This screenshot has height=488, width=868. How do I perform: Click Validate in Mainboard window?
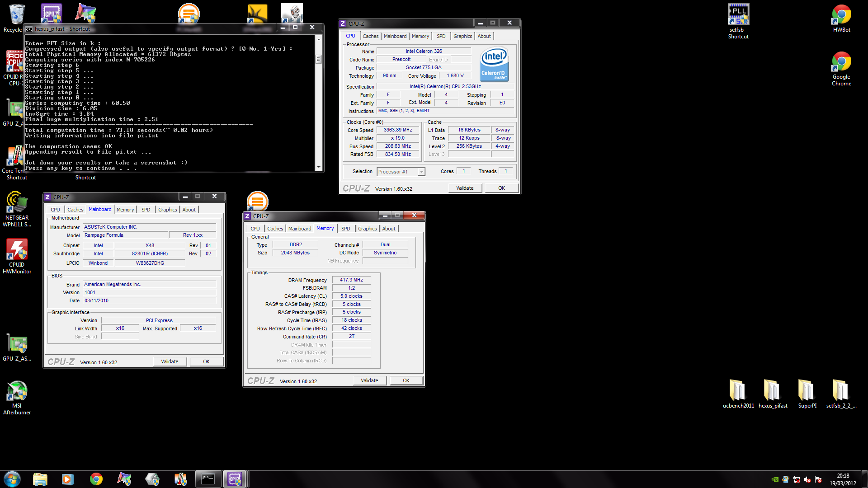pos(170,361)
